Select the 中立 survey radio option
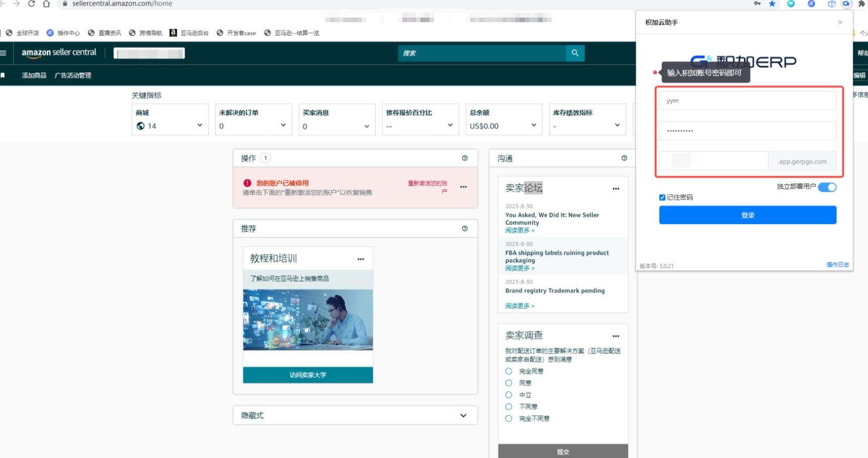Viewport: 868px width, 458px height. (x=508, y=395)
